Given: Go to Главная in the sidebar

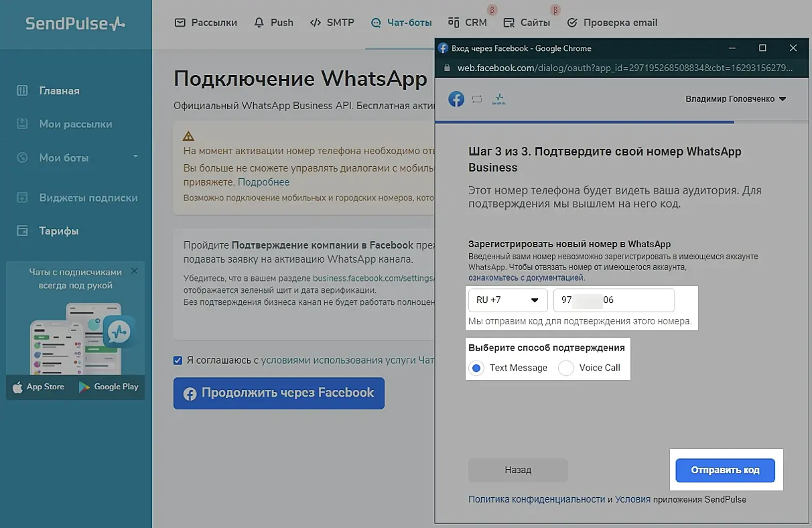Looking at the screenshot, I should [59, 90].
